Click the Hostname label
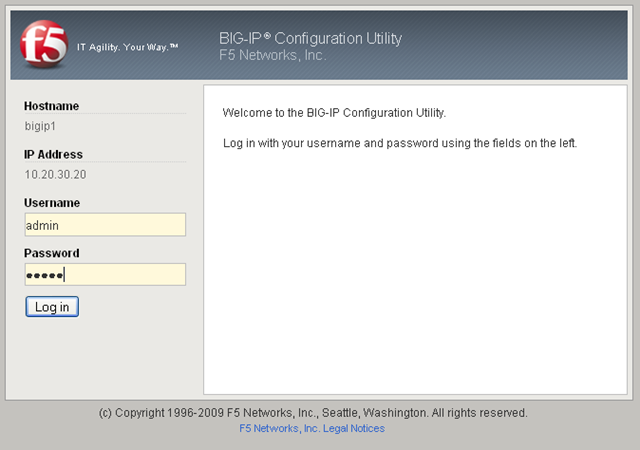Viewport: 640px width, 450px height. tap(51, 106)
